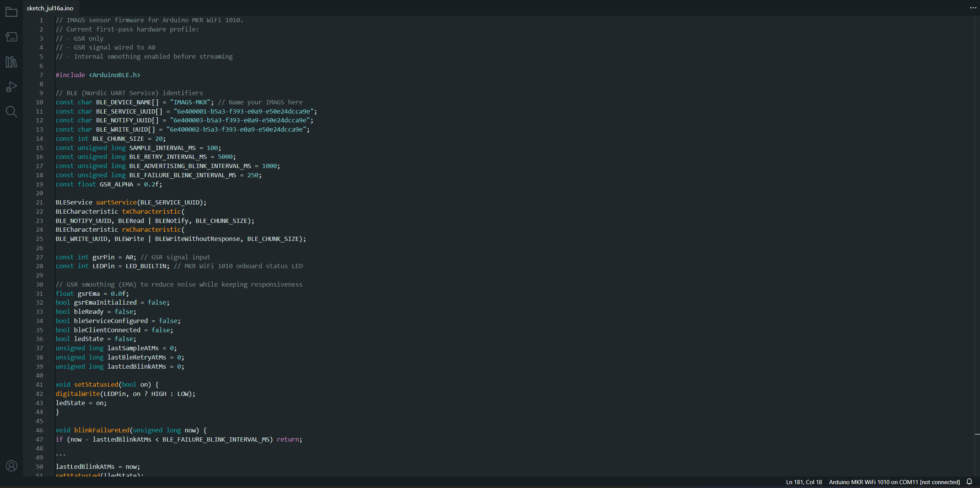Click the 'Internal smoothing enabled' comment
This screenshot has width=980, height=488.
click(144, 56)
